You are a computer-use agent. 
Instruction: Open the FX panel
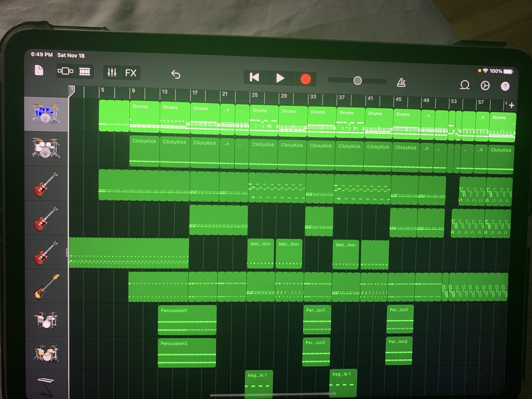[131, 73]
